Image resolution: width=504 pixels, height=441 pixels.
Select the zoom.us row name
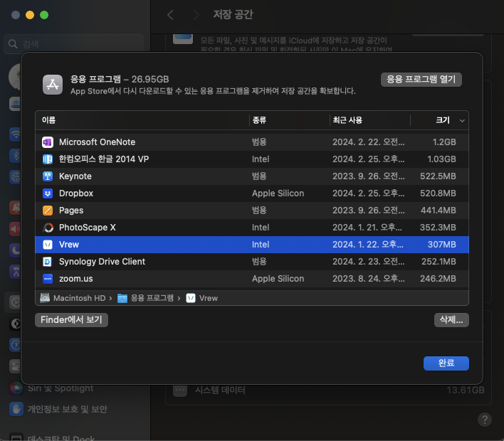[x=76, y=279]
